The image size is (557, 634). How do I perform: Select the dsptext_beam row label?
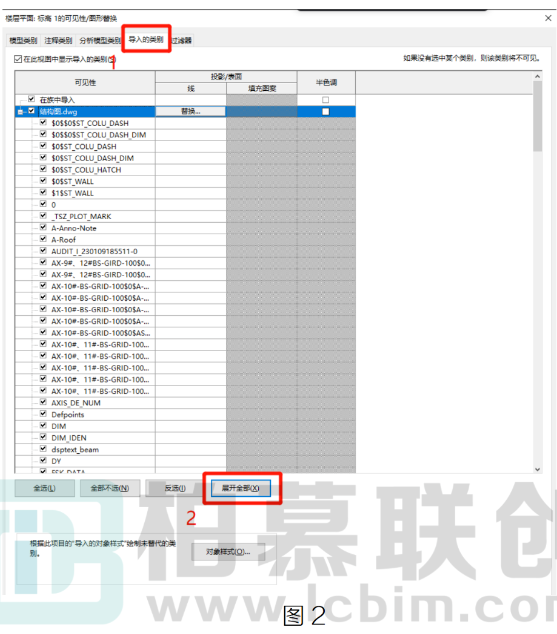tap(75, 450)
